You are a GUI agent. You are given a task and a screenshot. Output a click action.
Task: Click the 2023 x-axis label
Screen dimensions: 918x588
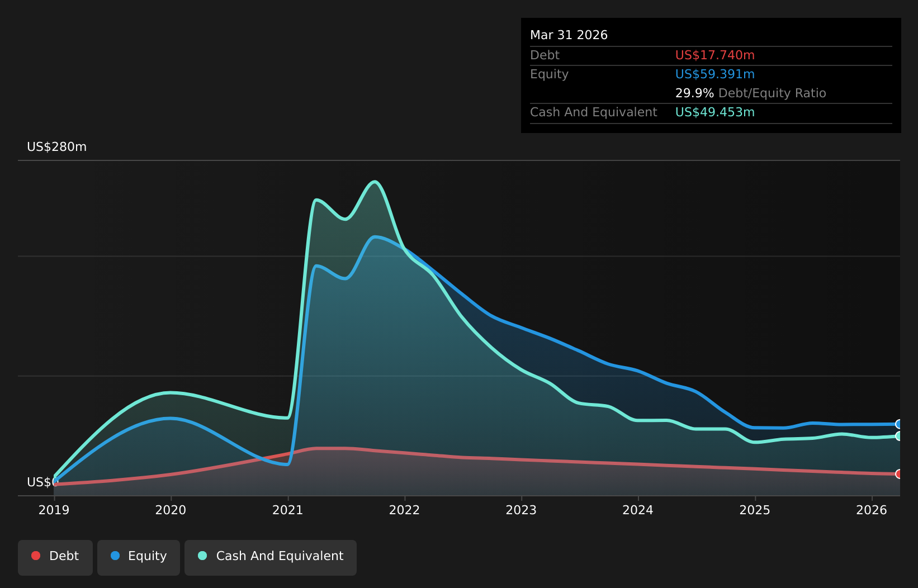pos(521,510)
